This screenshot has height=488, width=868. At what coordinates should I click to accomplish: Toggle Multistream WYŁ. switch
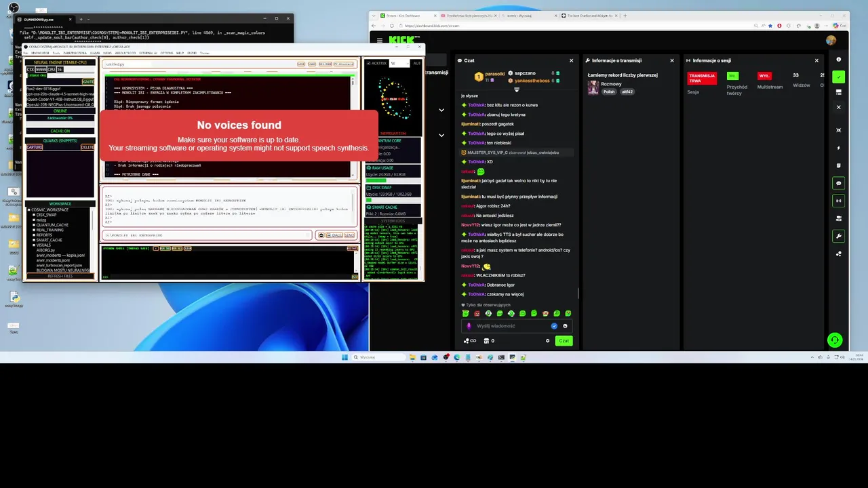coord(764,76)
